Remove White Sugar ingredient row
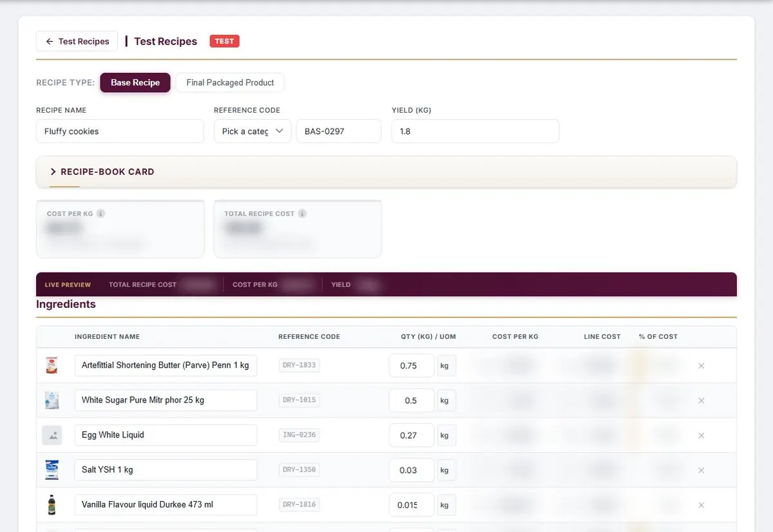The height and width of the screenshot is (532, 773). click(x=701, y=401)
